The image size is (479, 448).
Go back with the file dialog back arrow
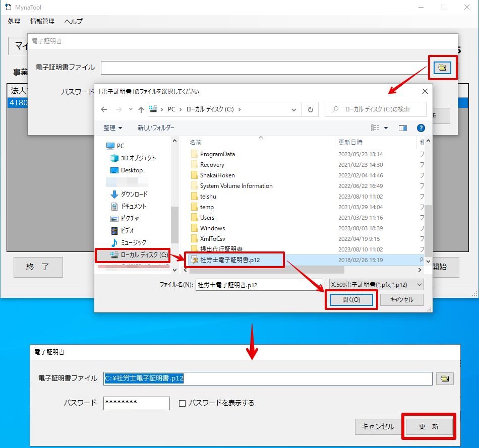click(x=104, y=109)
